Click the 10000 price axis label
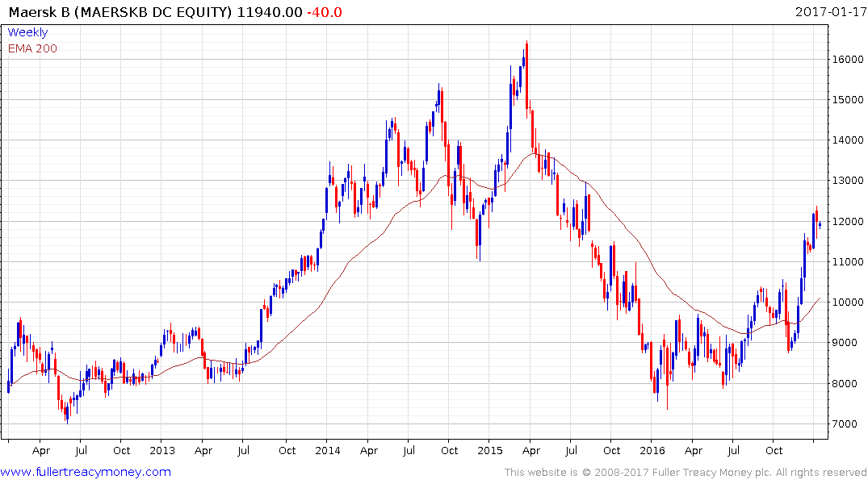Viewport: 868px width, 484px height. [x=848, y=302]
